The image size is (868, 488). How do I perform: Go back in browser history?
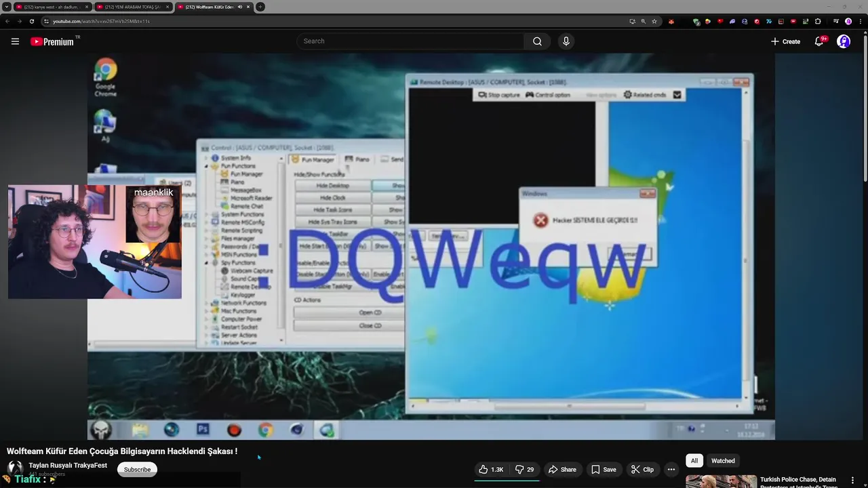[x=7, y=21]
